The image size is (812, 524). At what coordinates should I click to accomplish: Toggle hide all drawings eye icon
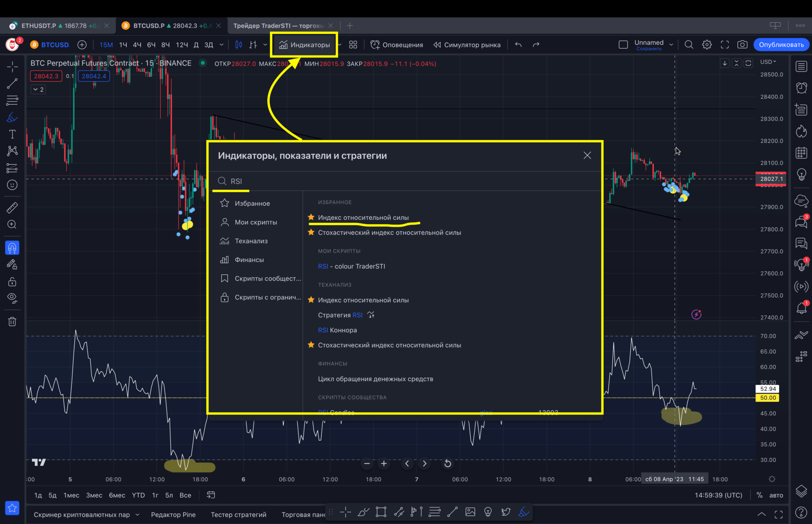click(x=12, y=297)
